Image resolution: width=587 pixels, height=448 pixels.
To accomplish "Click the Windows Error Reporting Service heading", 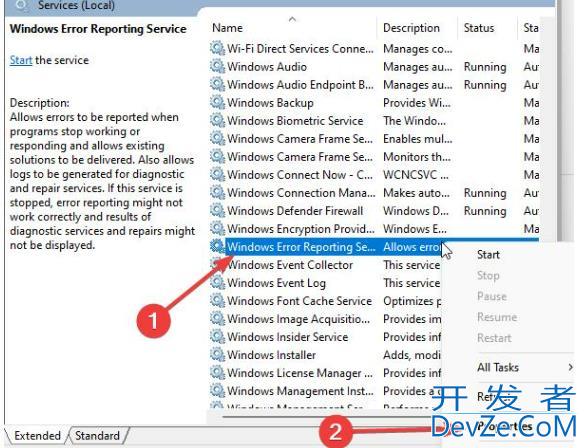I will pyautogui.click(x=98, y=29).
